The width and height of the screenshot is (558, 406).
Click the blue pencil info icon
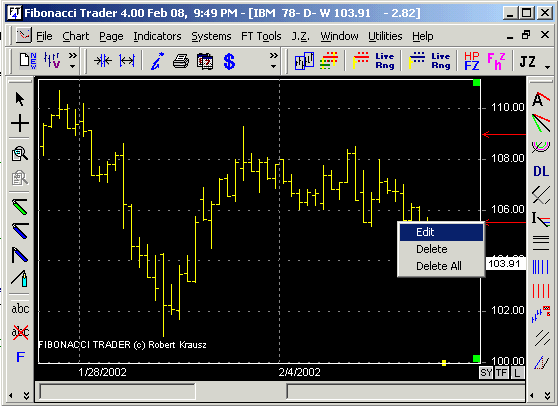click(157, 61)
